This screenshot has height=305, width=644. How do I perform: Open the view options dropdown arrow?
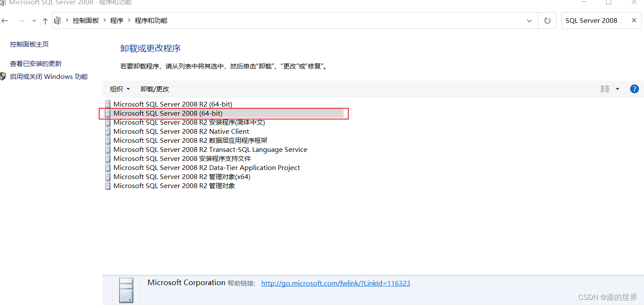[x=617, y=89]
